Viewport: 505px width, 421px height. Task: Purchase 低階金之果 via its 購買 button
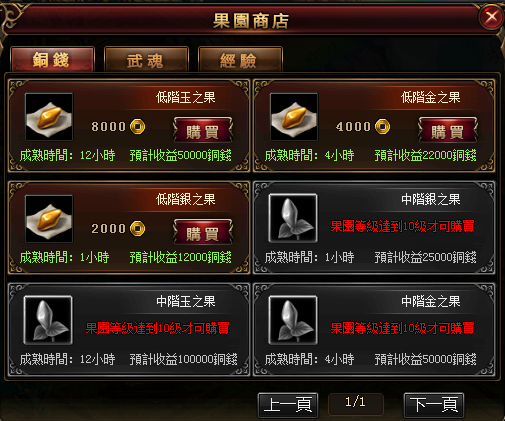448,129
